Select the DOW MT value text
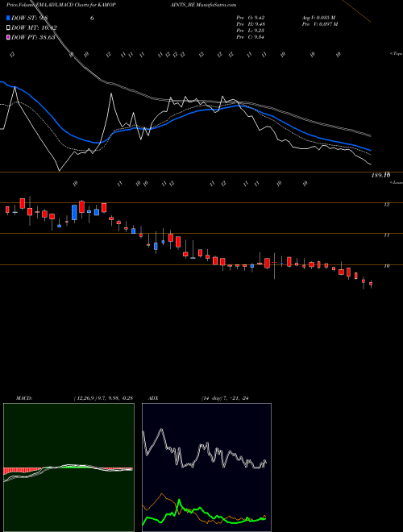Image resolution: width=403 pixels, height=532 pixels. pyautogui.click(x=34, y=27)
